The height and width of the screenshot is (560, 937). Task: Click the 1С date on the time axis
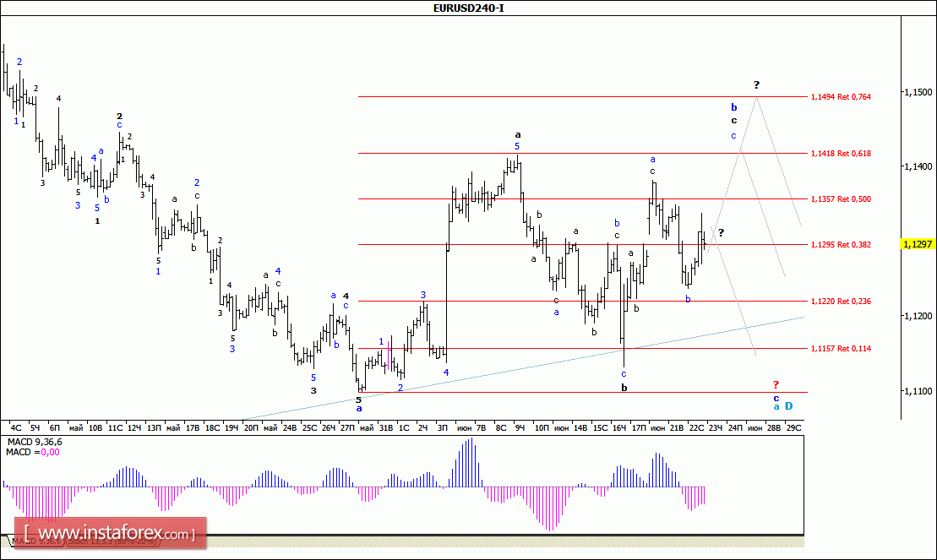coord(404,428)
